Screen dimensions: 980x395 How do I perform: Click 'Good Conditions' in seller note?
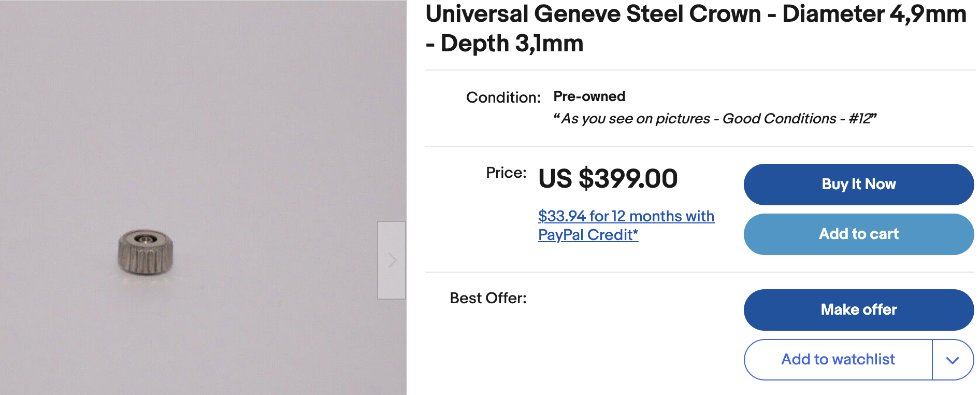click(x=779, y=119)
